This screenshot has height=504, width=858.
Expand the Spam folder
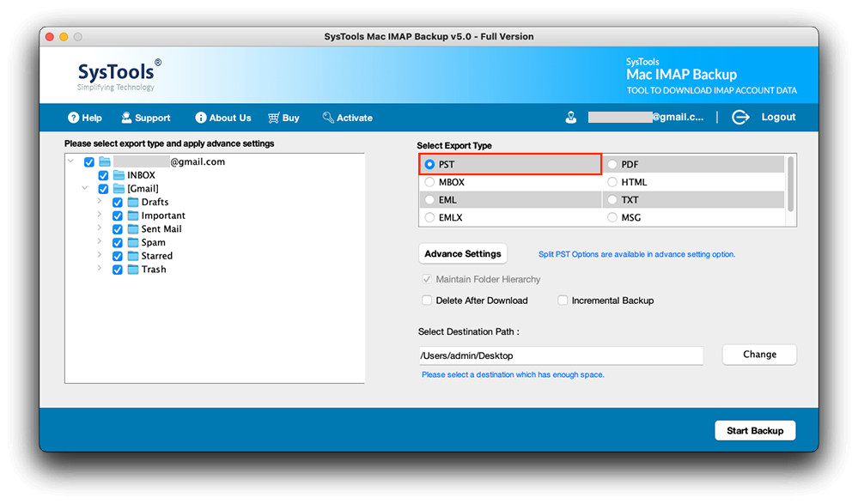99,241
